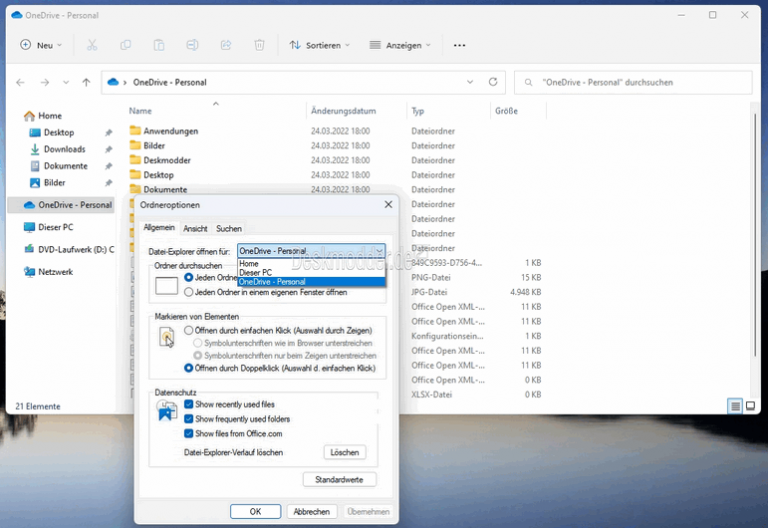768x528 pixels.
Task: Open the three-dots More options menu
Action: [x=459, y=45]
